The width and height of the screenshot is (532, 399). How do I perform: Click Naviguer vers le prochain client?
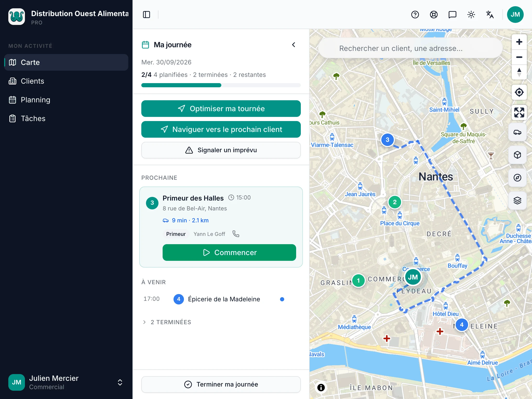[221, 129]
